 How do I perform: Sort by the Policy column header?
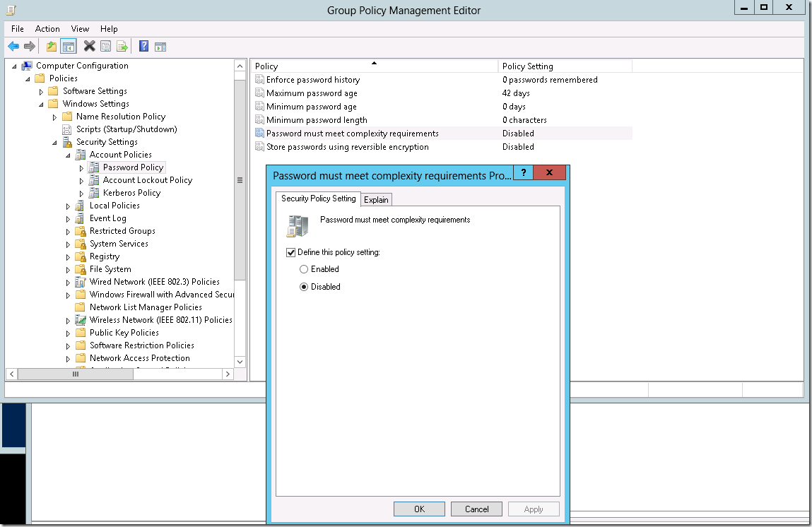pos(374,66)
